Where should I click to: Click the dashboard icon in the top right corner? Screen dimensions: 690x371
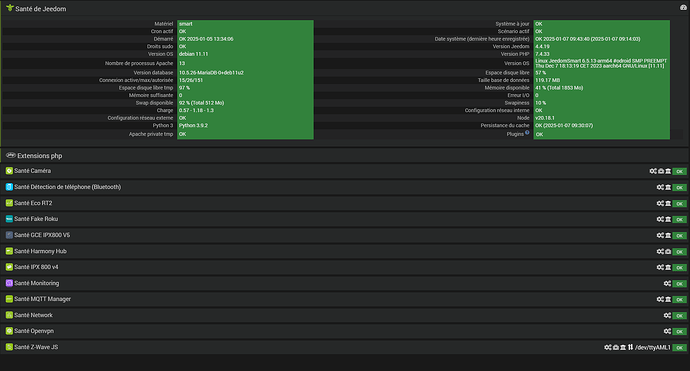point(683,7)
